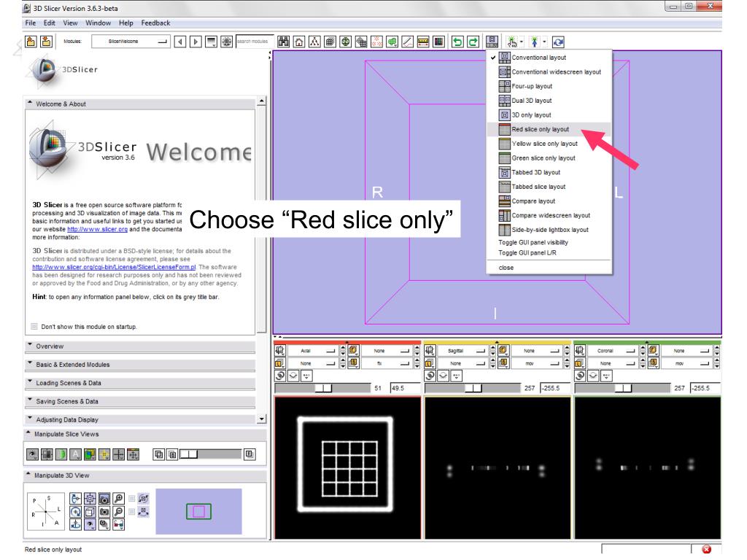Viewport: 747px width, 560px height.
Task: Toggle the rock checkbox in Manipulate 3D View
Action: pos(132,512)
